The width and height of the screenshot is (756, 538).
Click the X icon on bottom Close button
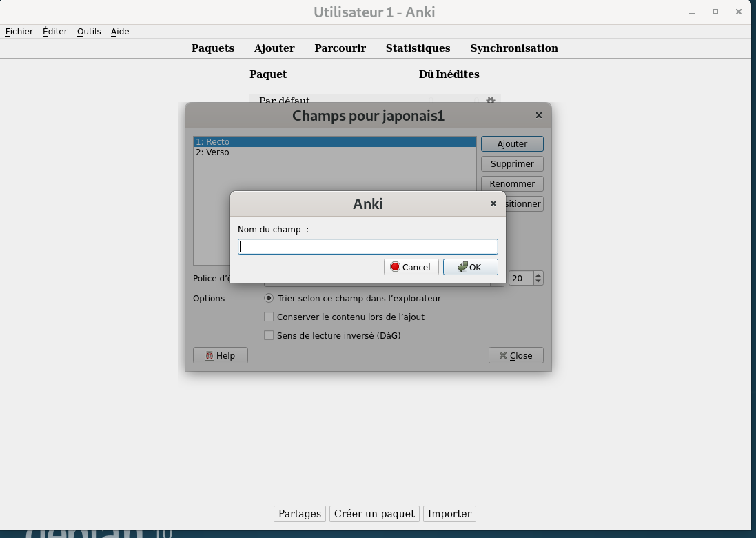tap(502, 355)
